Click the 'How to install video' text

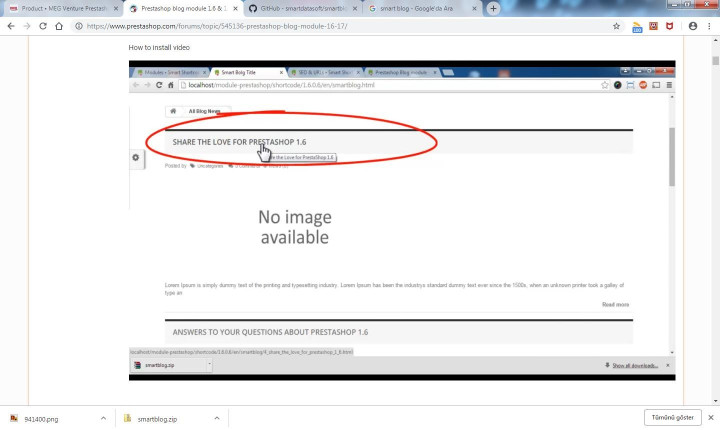point(159,47)
